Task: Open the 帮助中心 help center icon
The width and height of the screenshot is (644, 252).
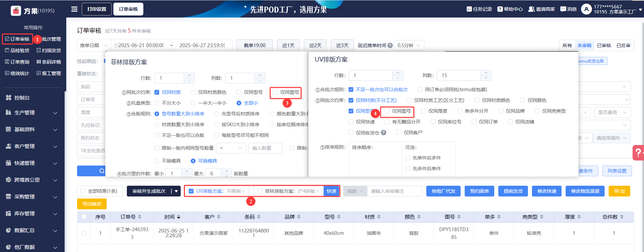Action: click(x=500, y=9)
